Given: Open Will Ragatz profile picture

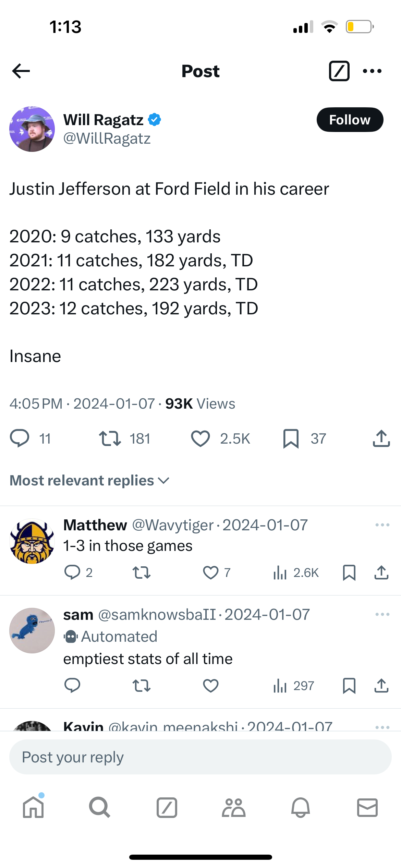Looking at the screenshot, I should coord(32,129).
